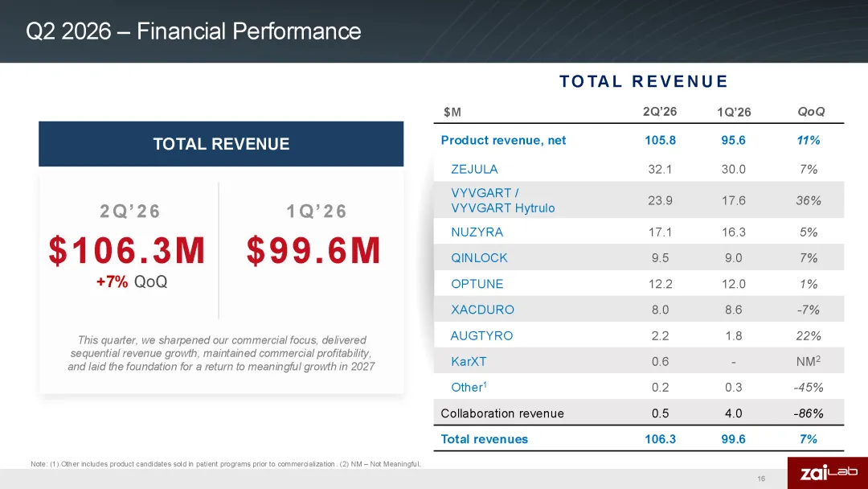Image resolution: width=868 pixels, height=489 pixels.
Task: Click AUGTYRO's 1.8 value
Action: click(x=733, y=335)
